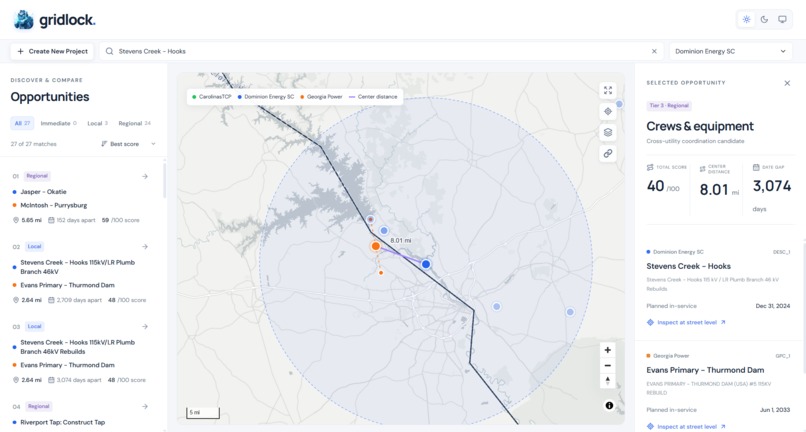Click the 8.01 mi map label

(400, 240)
